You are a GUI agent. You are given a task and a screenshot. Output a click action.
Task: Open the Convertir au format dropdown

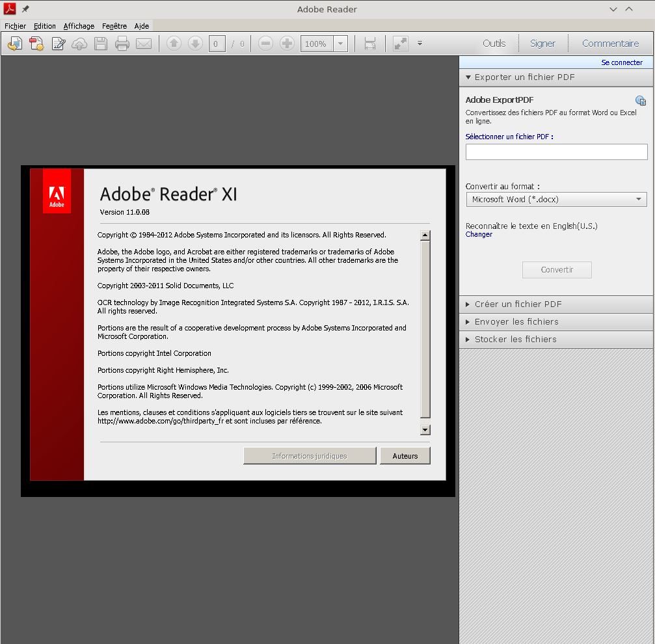tap(556, 200)
